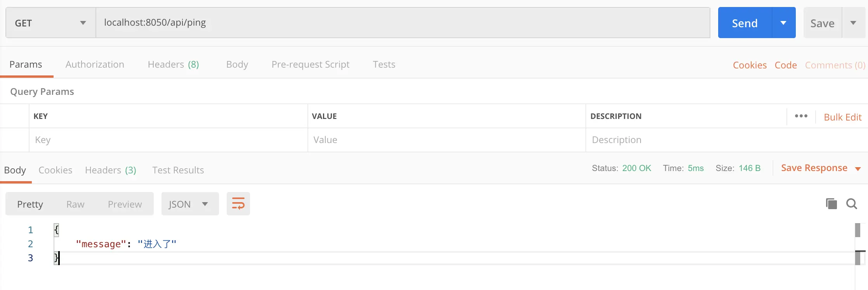This screenshot has width=868, height=290.
Task: Open the GET method dropdown
Action: 50,23
